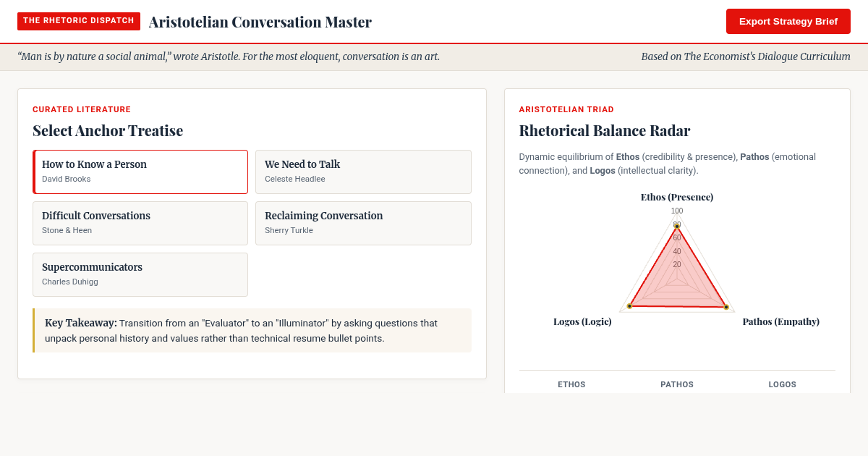868x456 pixels.
Task: Select the We Need to Talk treatise
Action: point(363,172)
